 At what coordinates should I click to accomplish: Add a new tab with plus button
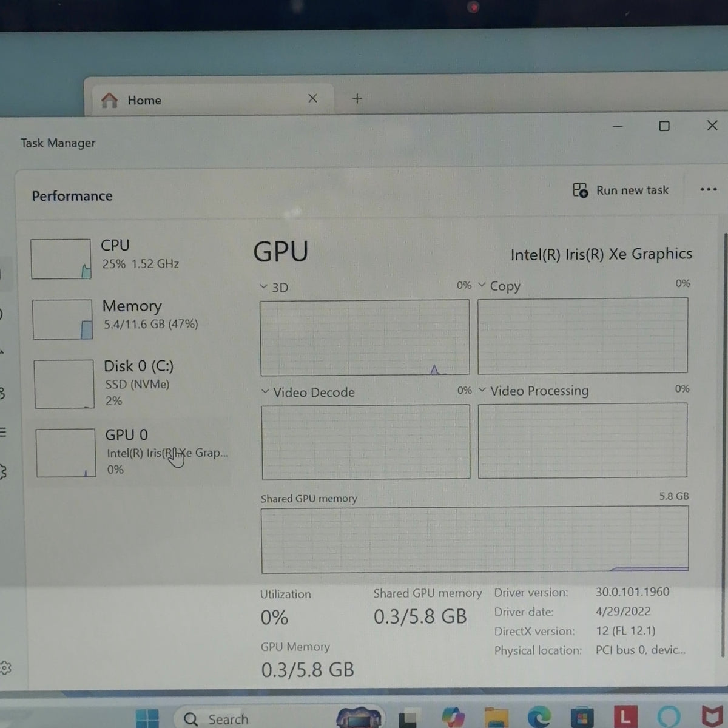point(357,98)
